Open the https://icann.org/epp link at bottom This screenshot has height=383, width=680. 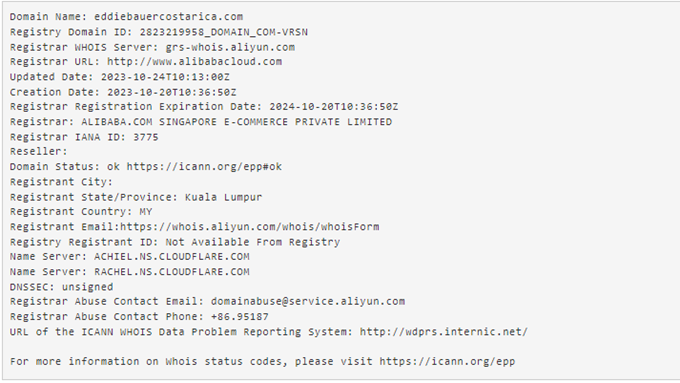[447, 361]
